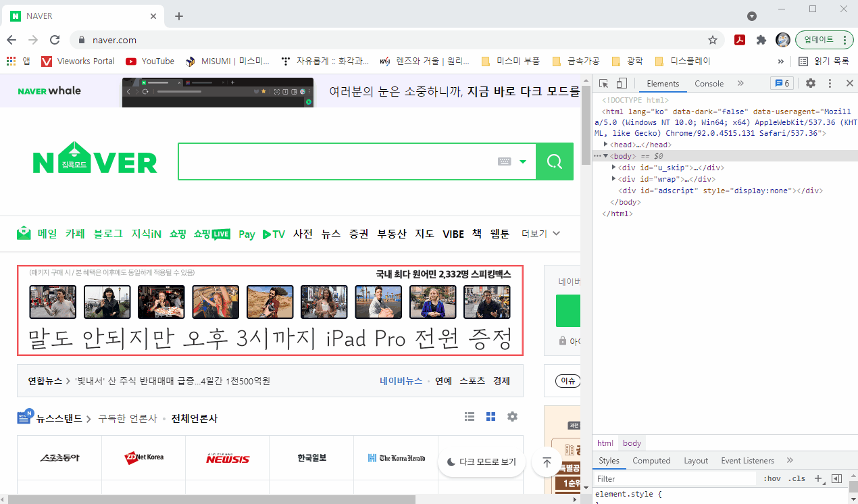Screen dimensions: 858x504
Task: Open the Chrome profile avatar
Action: [783, 40]
